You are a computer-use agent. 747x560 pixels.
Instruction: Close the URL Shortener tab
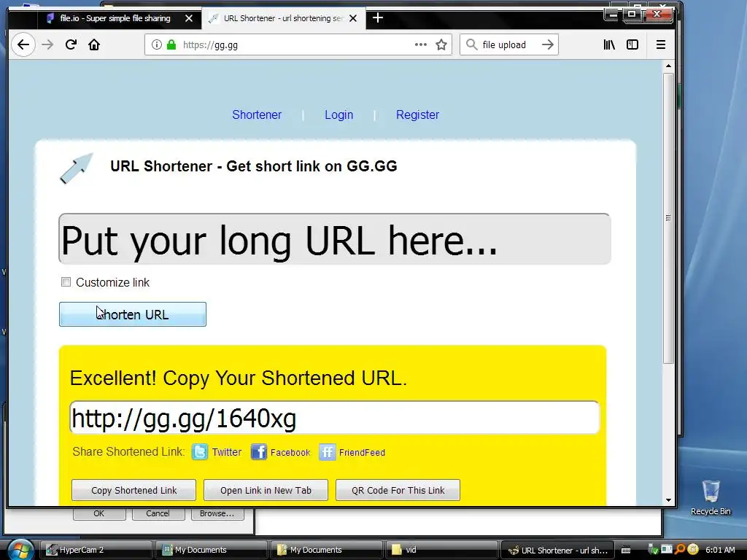353,18
